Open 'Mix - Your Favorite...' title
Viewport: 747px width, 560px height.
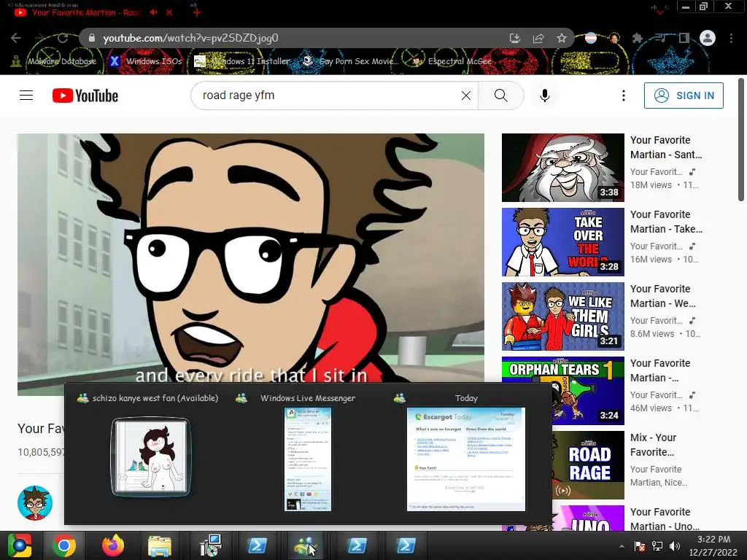click(653, 445)
